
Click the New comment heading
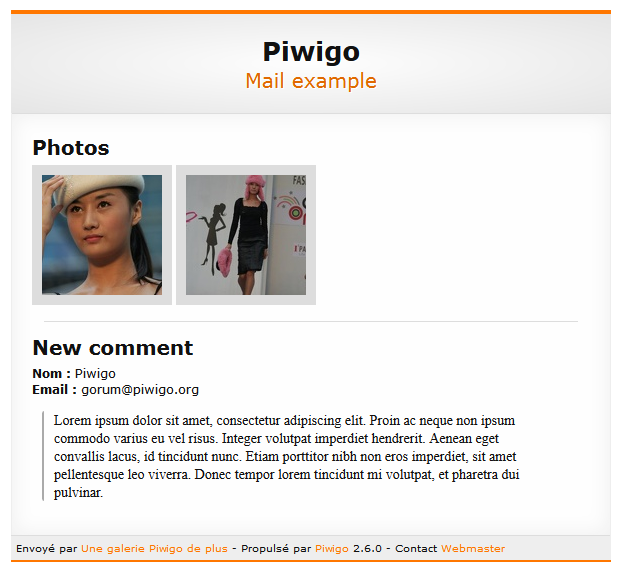(x=113, y=348)
